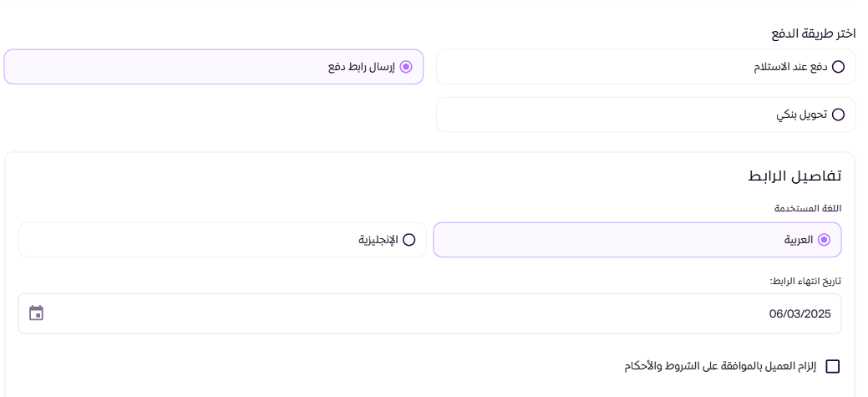The height and width of the screenshot is (397, 868).
Task: Select the 'إرسال رابط دفع' radio circle
Action: (406, 67)
